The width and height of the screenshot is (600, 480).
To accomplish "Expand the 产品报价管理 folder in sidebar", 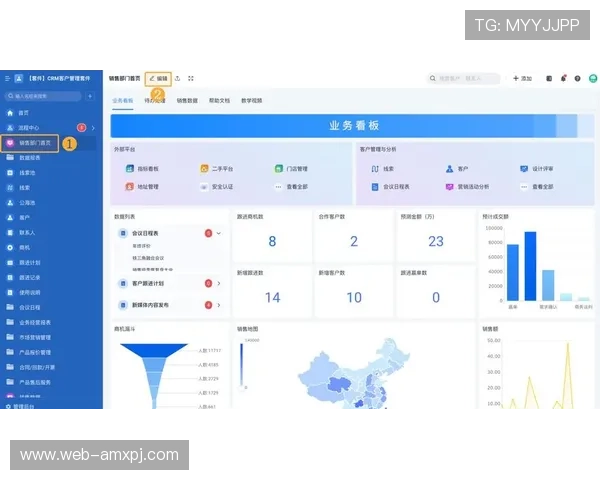I will [29, 352].
